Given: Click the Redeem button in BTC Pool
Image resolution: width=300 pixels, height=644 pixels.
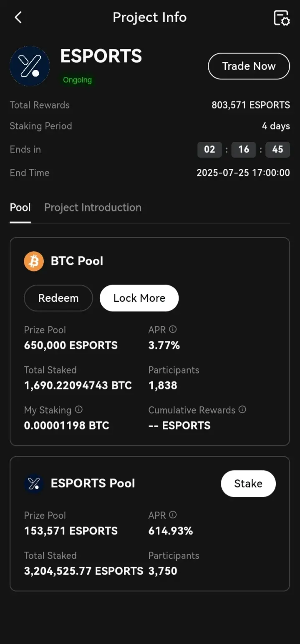Looking at the screenshot, I should click(58, 298).
